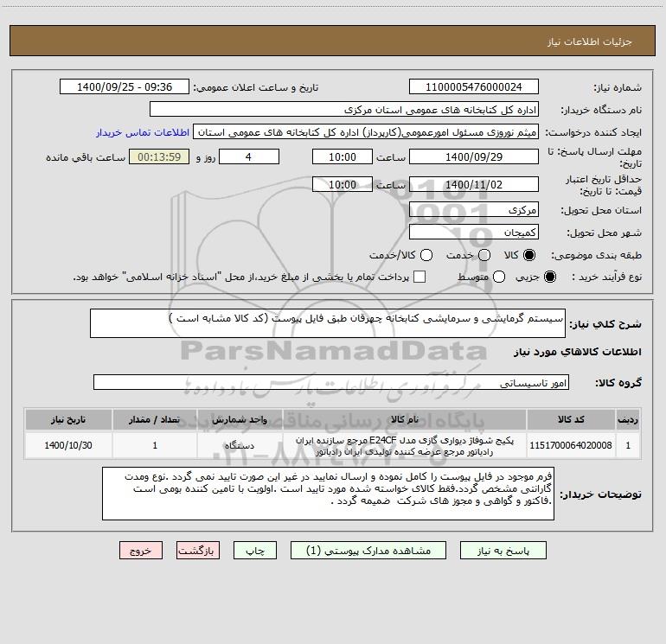Click the شرح کلی نیاز description box
This screenshot has height=644, width=666.
tap(328, 323)
